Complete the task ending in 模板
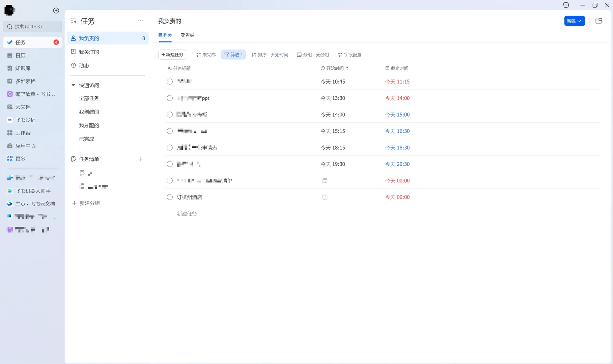The image size is (613, 364). pos(170,115)
